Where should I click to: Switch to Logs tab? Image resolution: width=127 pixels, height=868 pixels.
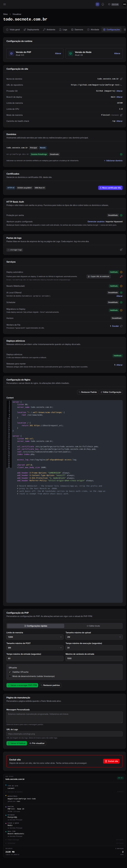63,30
